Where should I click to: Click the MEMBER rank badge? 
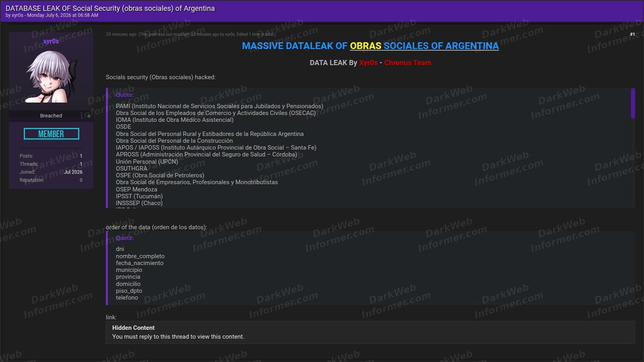point(51,134)
